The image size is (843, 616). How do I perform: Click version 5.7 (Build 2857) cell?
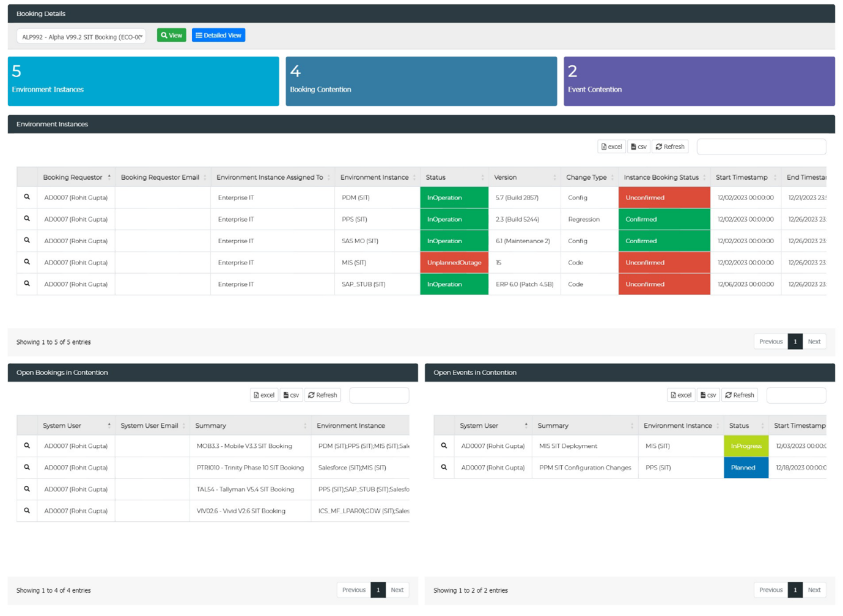point(525,197)
